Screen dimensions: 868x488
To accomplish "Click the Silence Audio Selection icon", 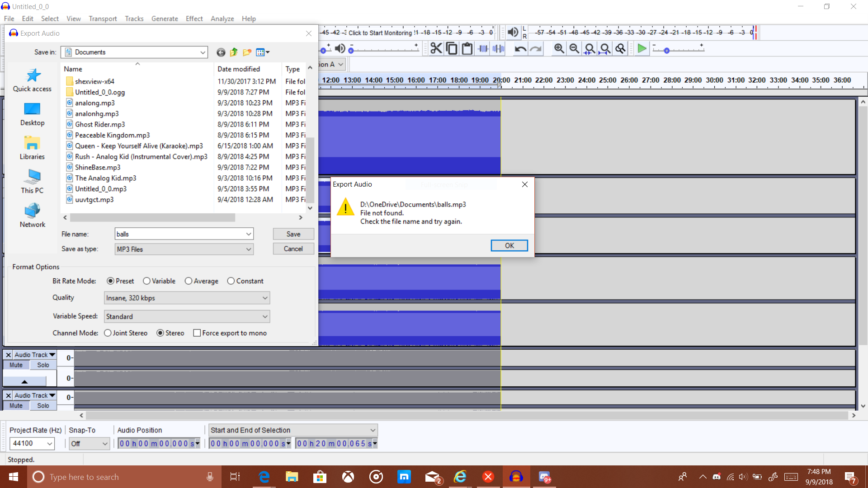I will click(x=498, y=48).
